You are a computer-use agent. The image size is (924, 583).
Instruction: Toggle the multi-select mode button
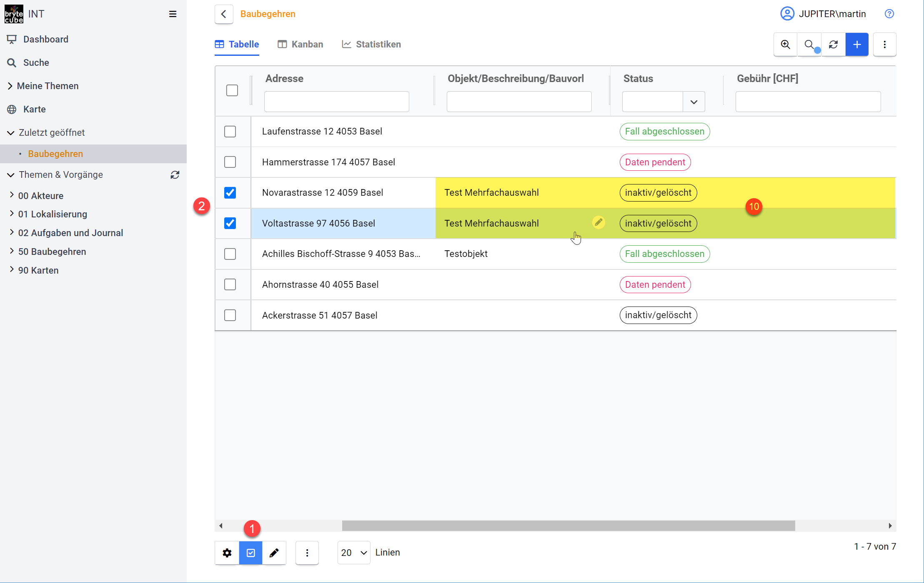pyautogui.click(x=251, y=553)
